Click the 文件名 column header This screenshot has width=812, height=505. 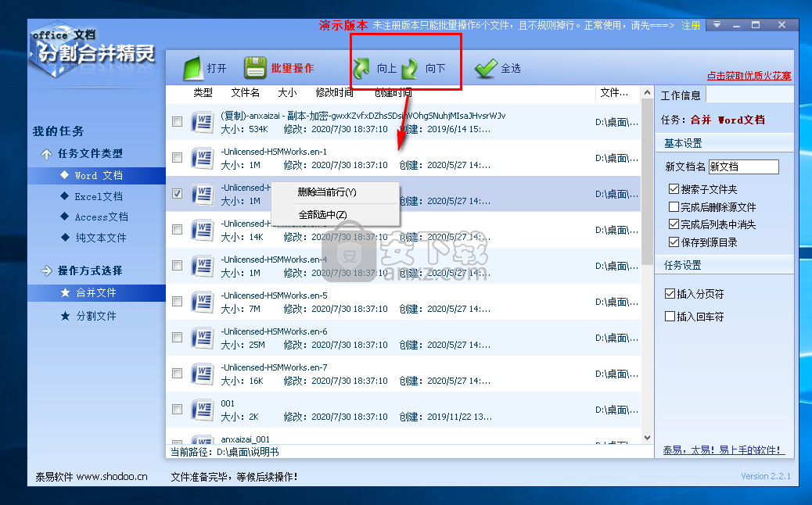click(x=246, y=92)
